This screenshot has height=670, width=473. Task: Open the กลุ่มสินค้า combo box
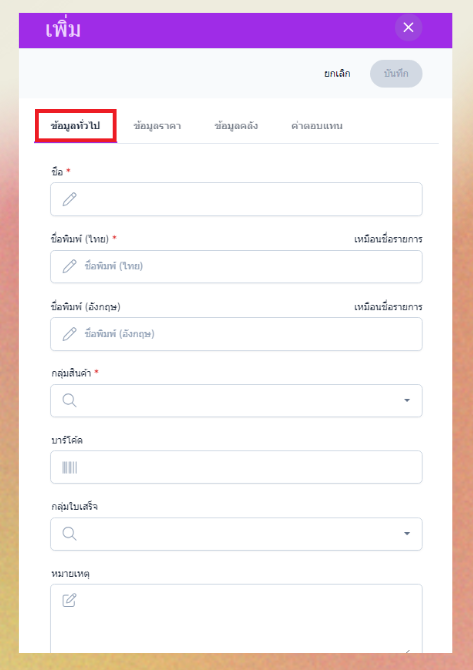pos(236,400)
